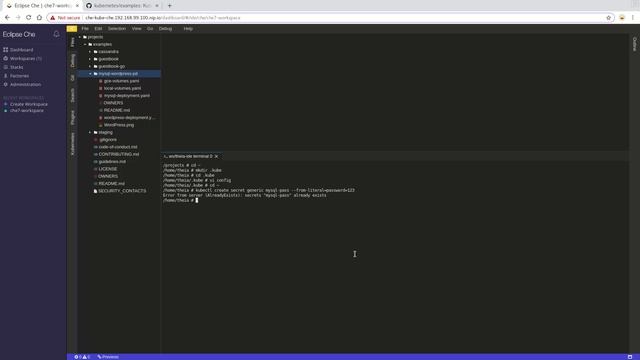The image size is (640, 360).
Task: Open the Help menu
Action: pyautogui.click(x=188, y=29)
